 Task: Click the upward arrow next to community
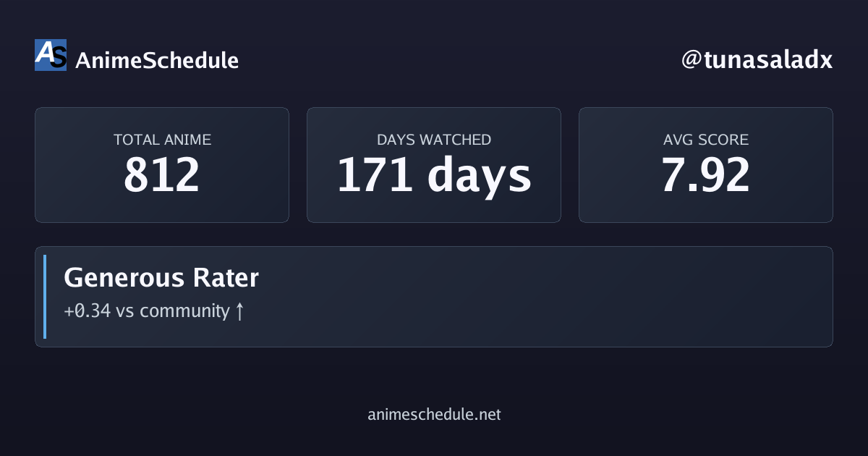[x=239, y=312]
